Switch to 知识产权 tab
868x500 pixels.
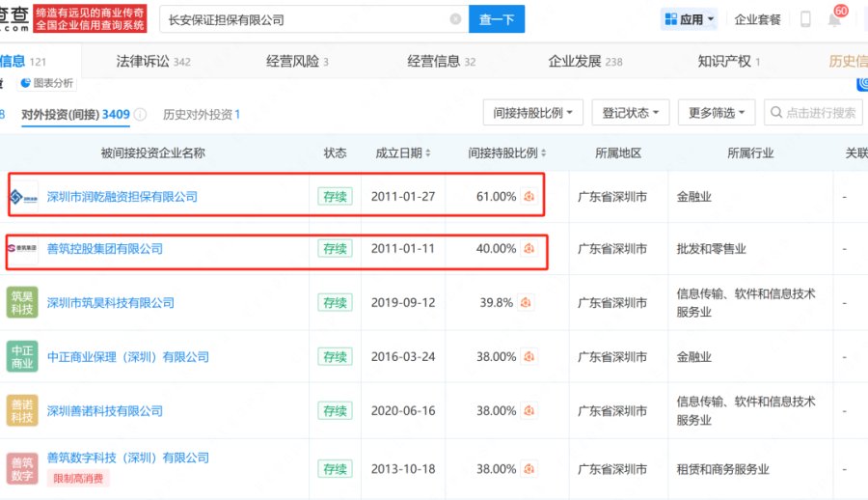[728, 61]
